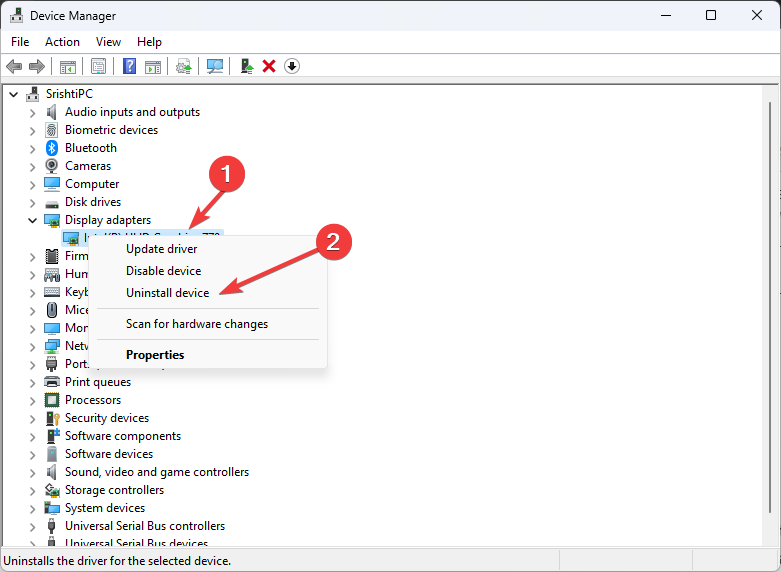Click the Back arrow toolbar icon

point(14,66)
